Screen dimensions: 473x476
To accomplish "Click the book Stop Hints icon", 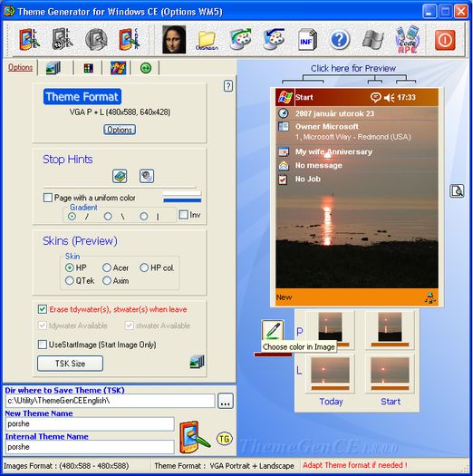I will tap(120, 176).
